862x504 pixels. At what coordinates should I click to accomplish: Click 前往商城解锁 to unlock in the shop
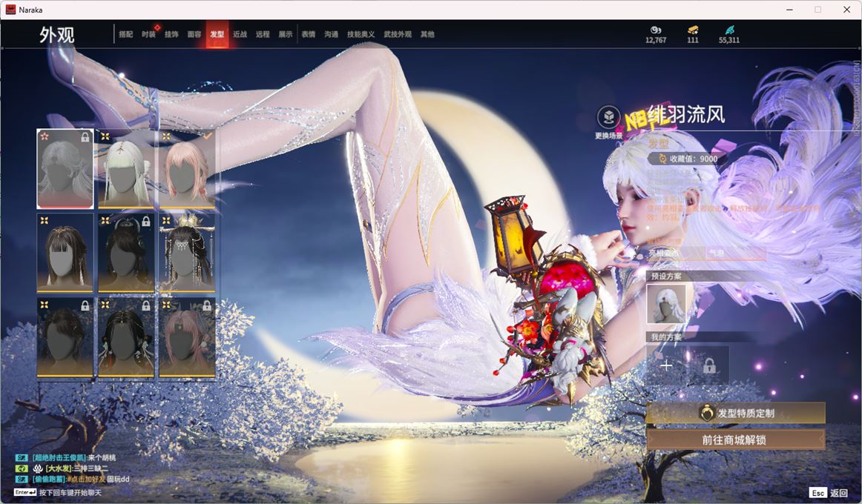736,440
